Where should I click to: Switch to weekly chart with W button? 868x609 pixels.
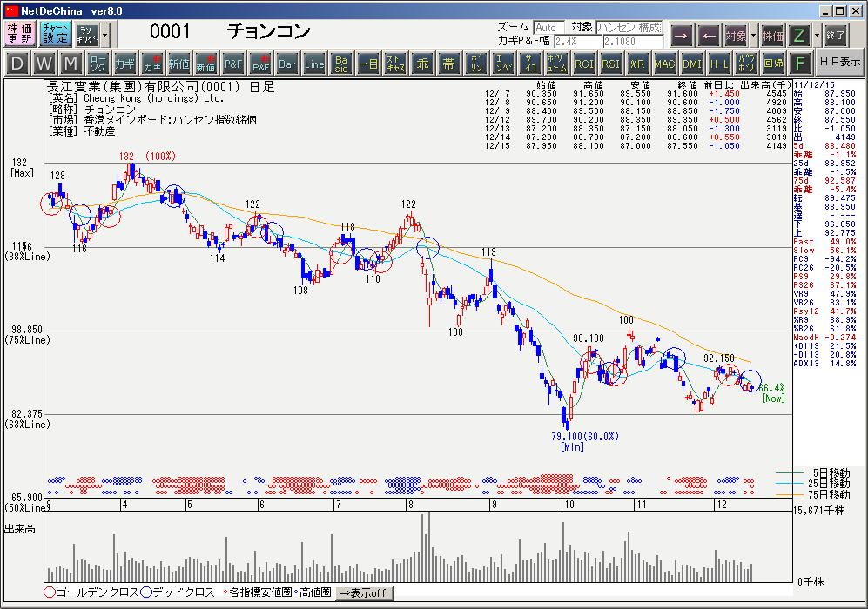click(x=44, y=64)
